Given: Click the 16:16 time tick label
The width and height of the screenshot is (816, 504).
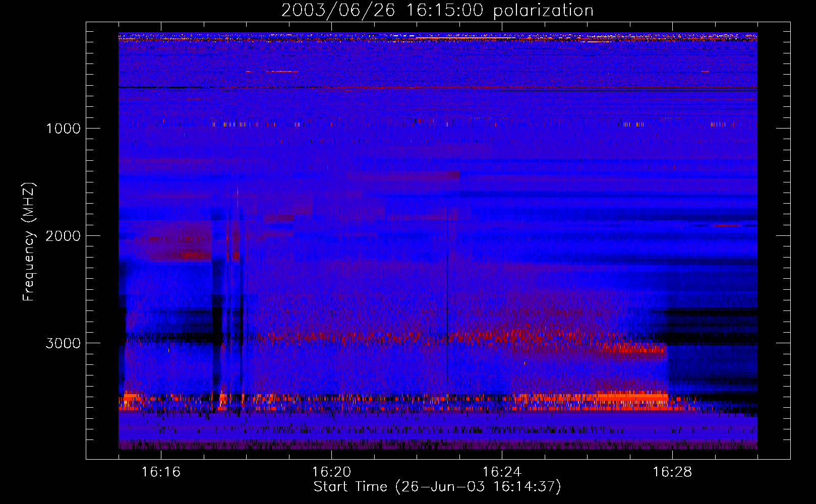Looking at the screenshot, I should point(161,472).
